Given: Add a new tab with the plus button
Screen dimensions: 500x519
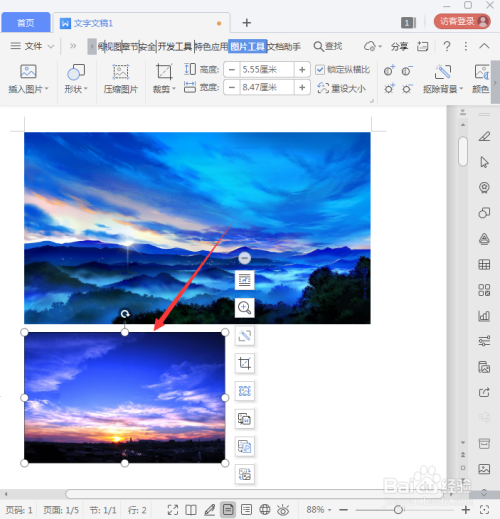Looking at the screenshot, I should click(x=247, y=23).
